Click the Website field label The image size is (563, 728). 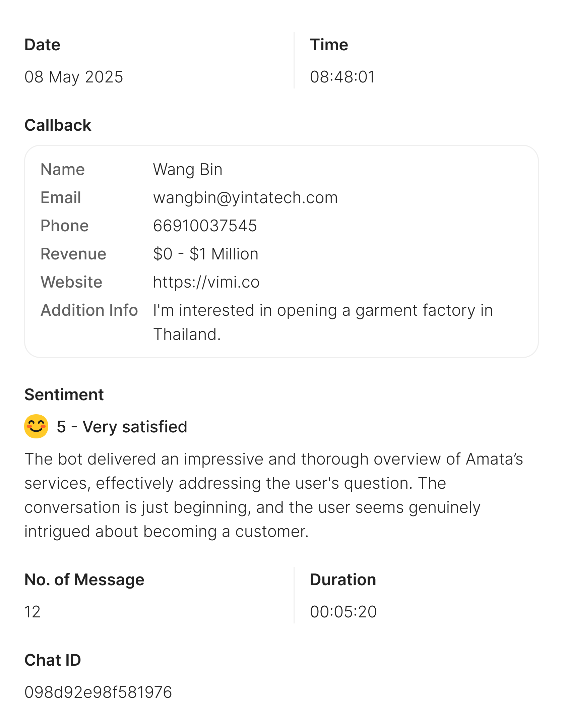click(x=71, y=282)
